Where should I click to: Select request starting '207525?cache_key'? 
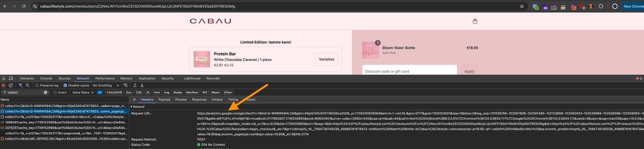pos(64,128)
